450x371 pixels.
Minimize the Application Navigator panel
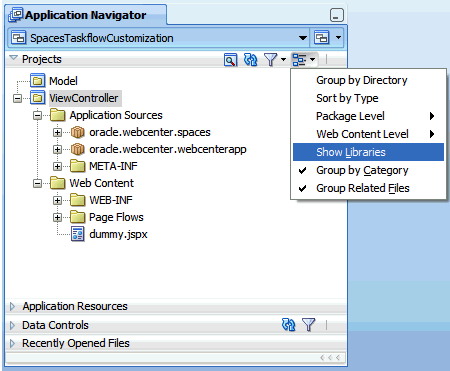337,15
